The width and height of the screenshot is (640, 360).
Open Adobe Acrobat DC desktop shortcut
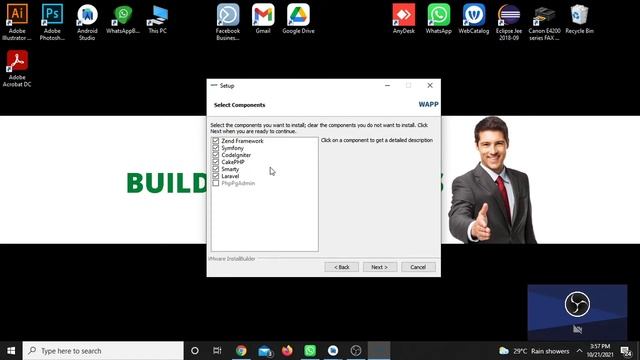pos(17,68)
